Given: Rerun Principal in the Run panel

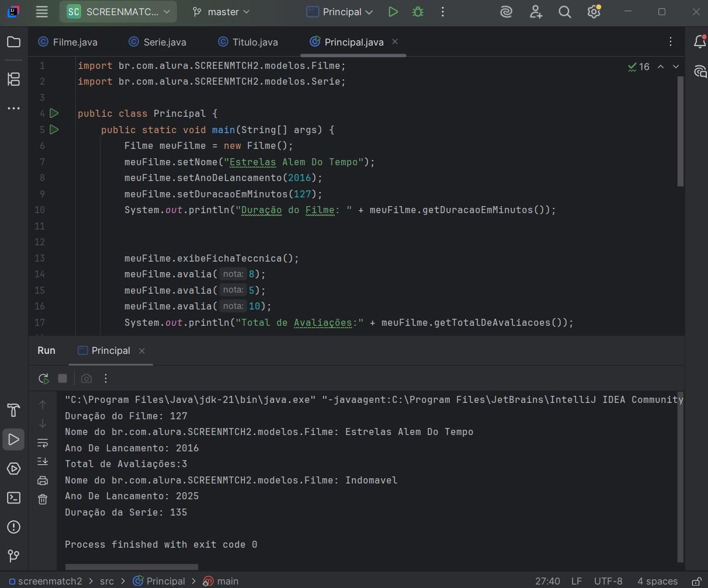Looking at the screenshot, I should [44, 378].
